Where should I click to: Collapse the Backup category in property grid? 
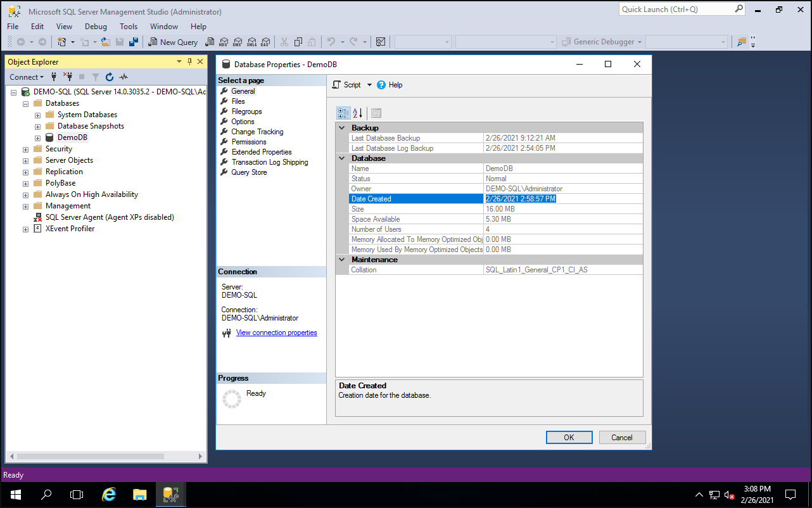pyautogui.click(x=342, y=128)
